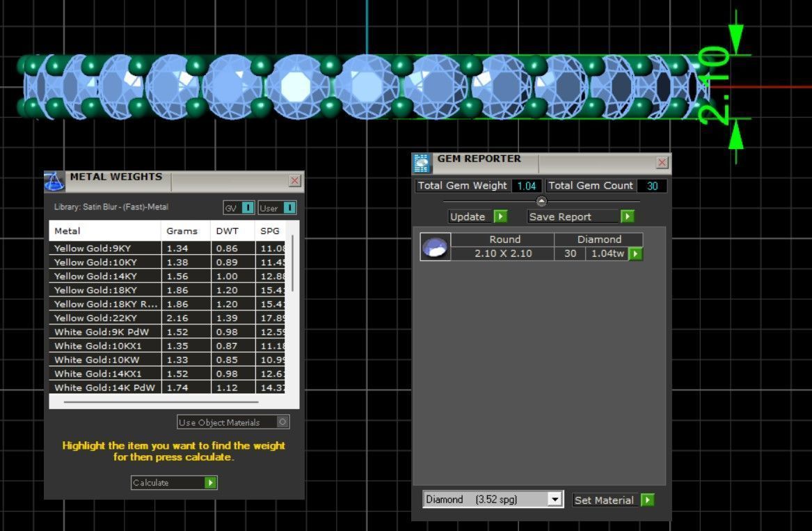Click the green arrow beside Save Report
The width and height of the screenshot is (812, 531).
point(627,216)
